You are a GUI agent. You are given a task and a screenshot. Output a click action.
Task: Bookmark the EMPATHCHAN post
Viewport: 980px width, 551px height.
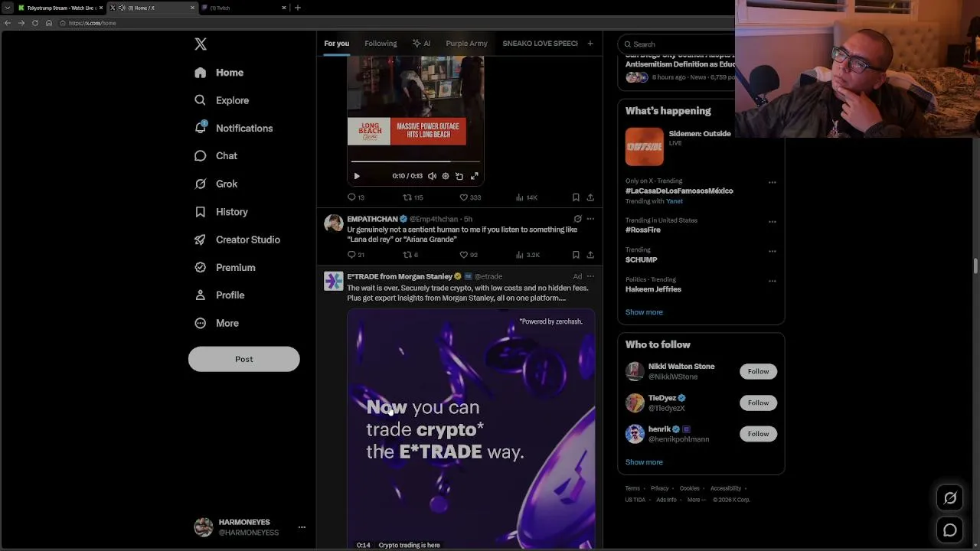tap(576, 255)
